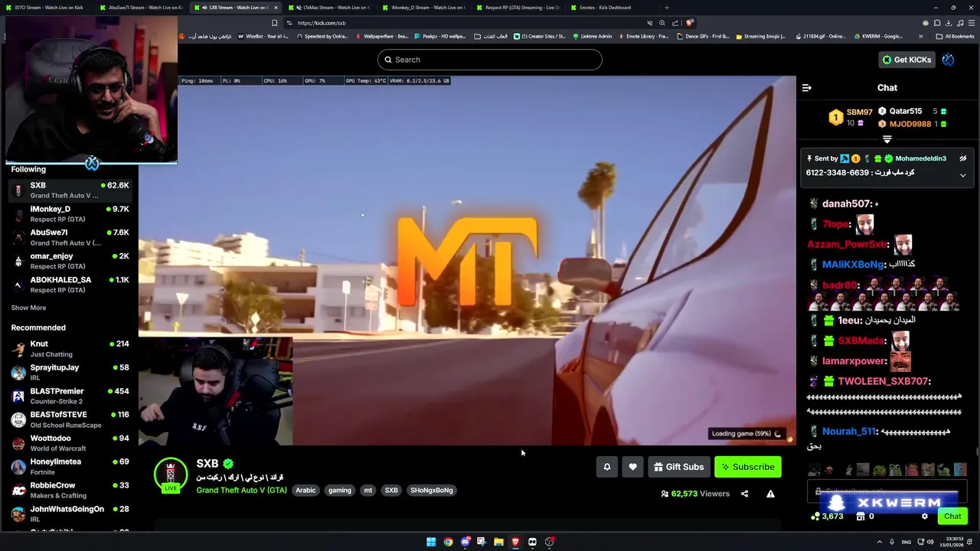Open a new browser tab
This screenshot has width=980, height=551.
click(666, 8)
